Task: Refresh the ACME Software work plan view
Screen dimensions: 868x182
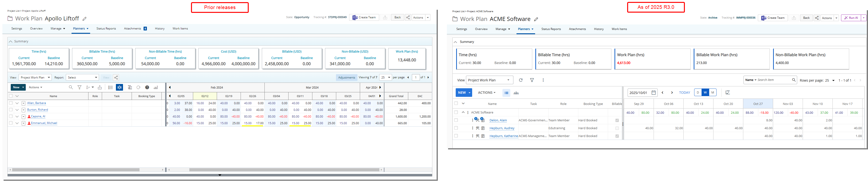Action: coord(521,80)
